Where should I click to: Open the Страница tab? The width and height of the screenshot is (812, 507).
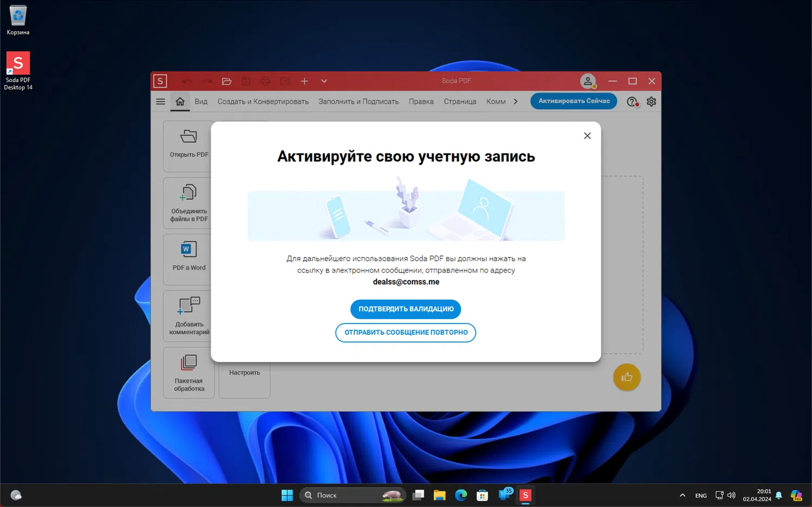coord(460,102)
